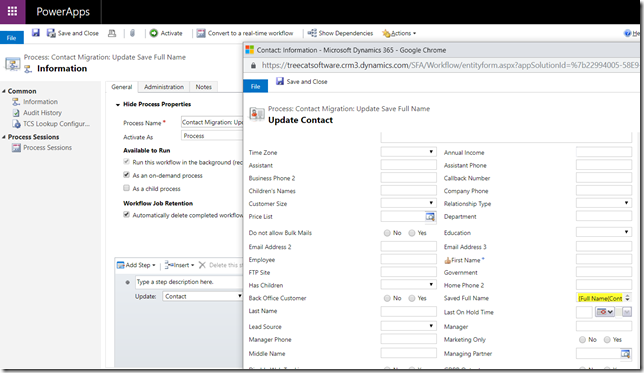Click Save and Close in PowerApps toolbar
644x373 pixels.
pyautogui.click(x=73, y=33)
